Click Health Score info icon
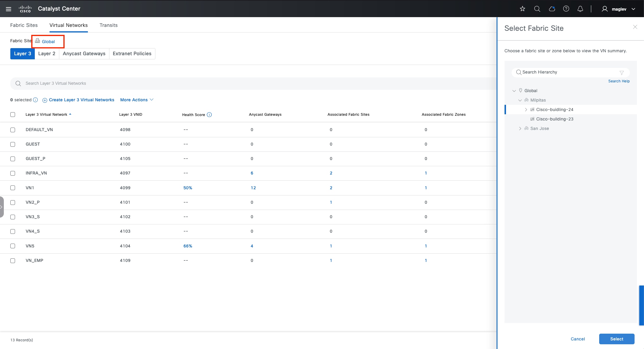 pyautogui.click(x=209, y=115)
